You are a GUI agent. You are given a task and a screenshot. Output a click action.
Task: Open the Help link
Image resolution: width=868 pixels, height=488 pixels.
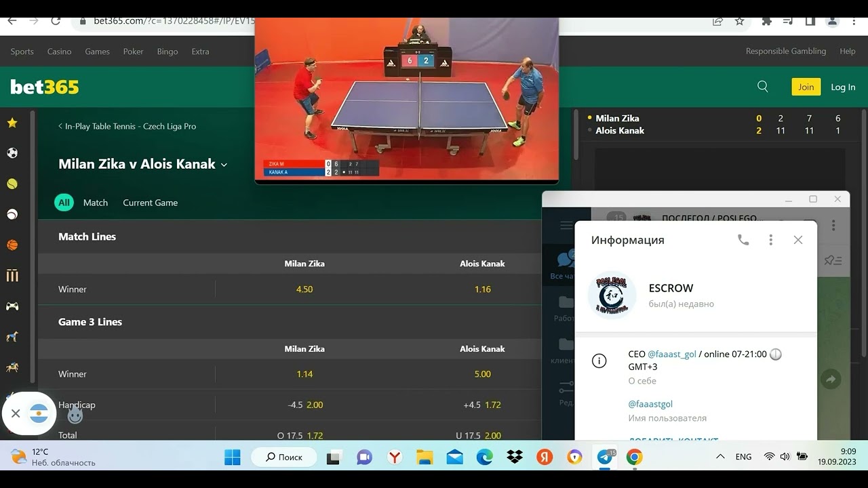pyautogui.click(x=848, y=52)
